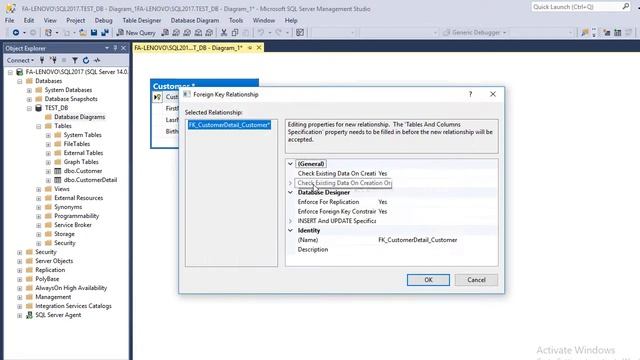Screen dimensions: 640x360
Task: Click Cancel in the Foreign Key Relationship dialog
Action: pos(476,280)
